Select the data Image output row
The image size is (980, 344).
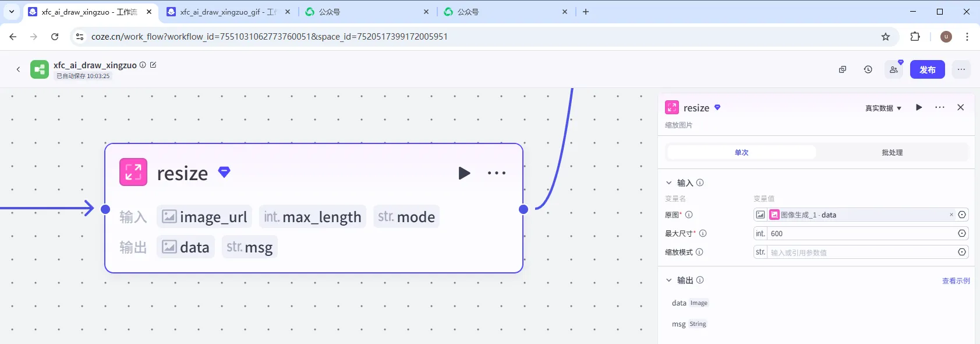tap(690, 303)
